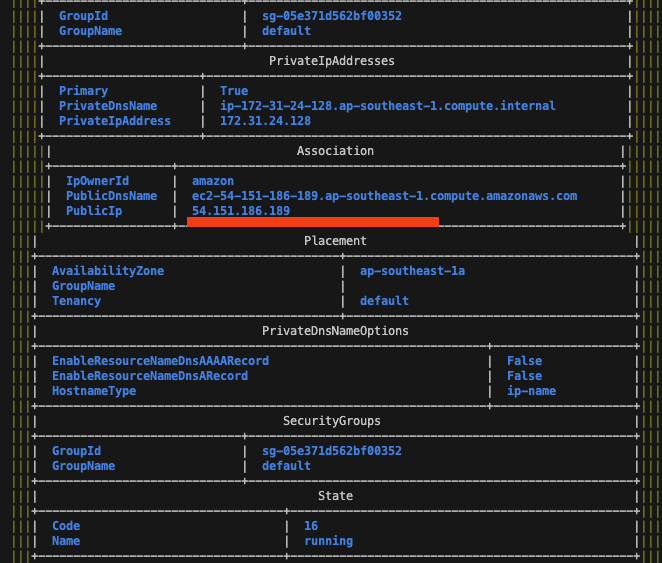The width and height of the screenshot is (662, 563).
Task: Select the Name label under State
Action: pos(66,541)
